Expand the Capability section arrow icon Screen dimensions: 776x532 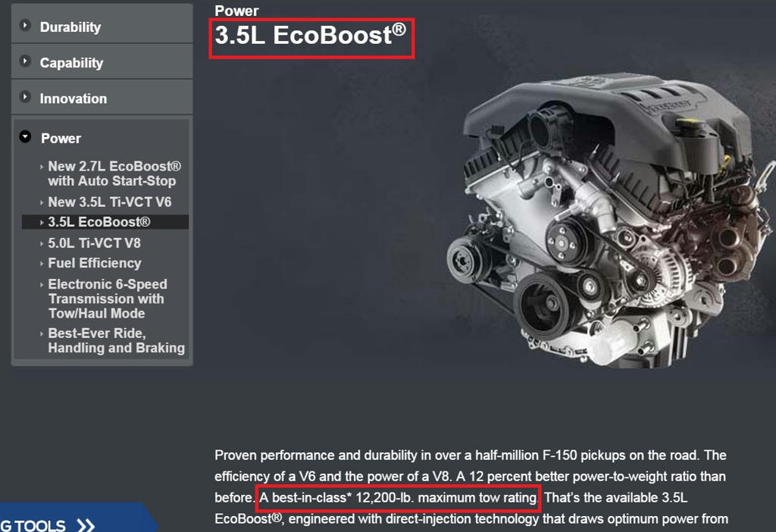25,61
